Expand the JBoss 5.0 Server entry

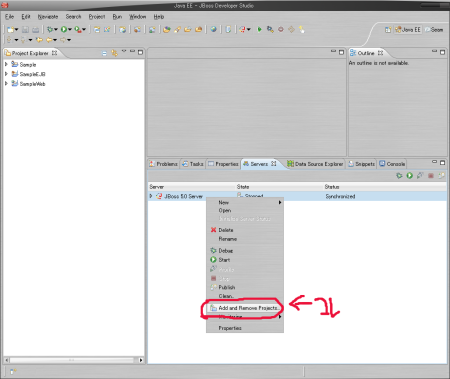[151, 196]
